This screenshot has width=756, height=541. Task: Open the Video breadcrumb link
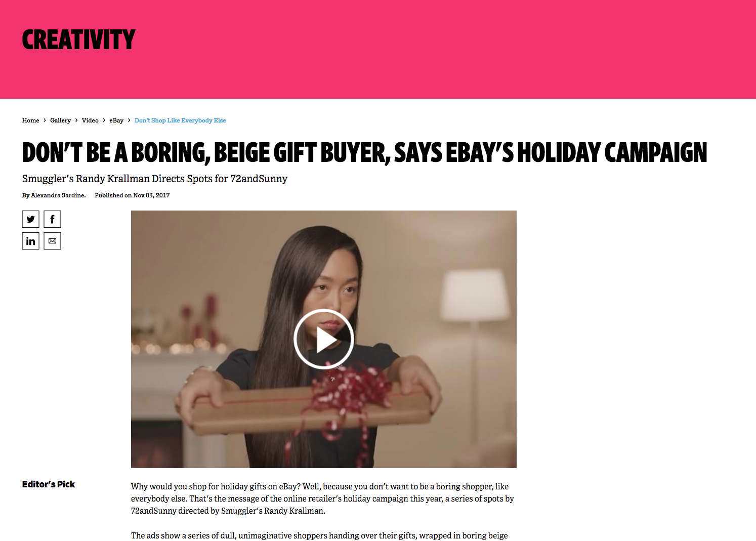[90, 120]
